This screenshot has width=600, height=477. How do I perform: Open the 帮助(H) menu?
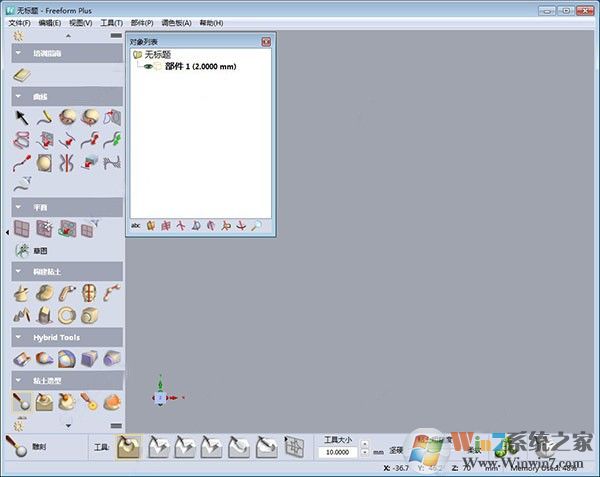pos(211,23)
